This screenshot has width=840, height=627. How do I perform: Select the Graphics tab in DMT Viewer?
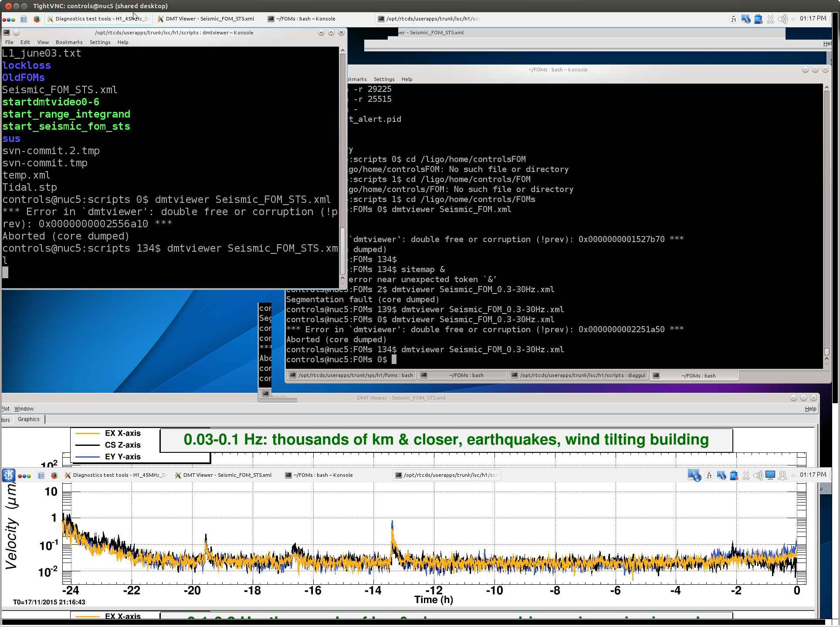point(29,419)
